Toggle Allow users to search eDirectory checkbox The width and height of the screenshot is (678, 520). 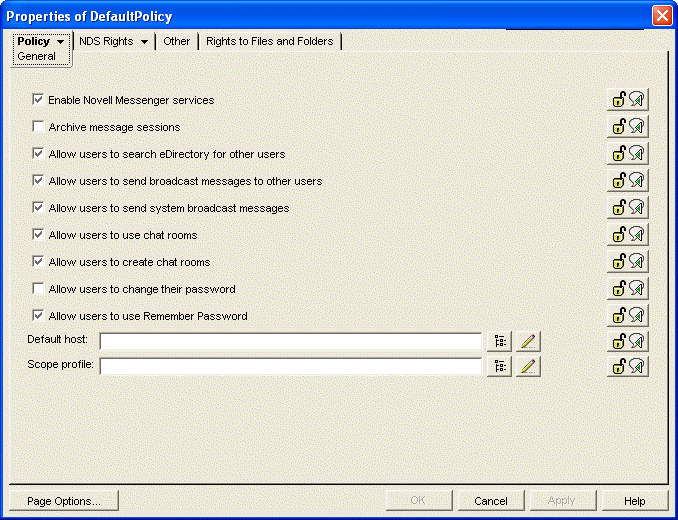point(38,153)
